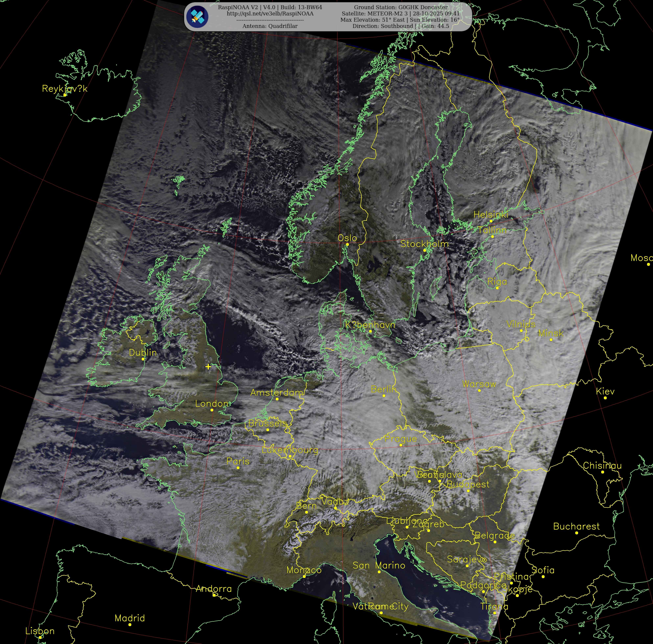Click the London city dot marker
653x644 pixels.
click(212, 410)
